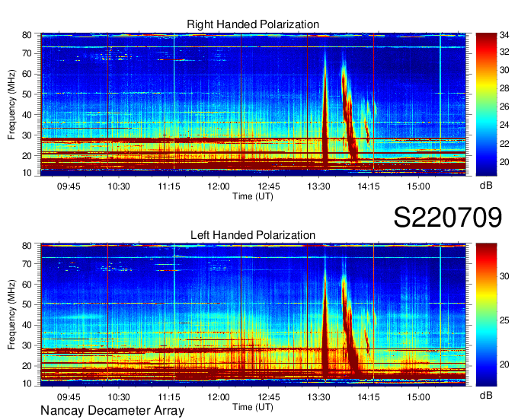The height and width of the screenshot is (420, 518).
Task: Click 15:00 time tick of Right Handed plot
Action: pos(418,186)
